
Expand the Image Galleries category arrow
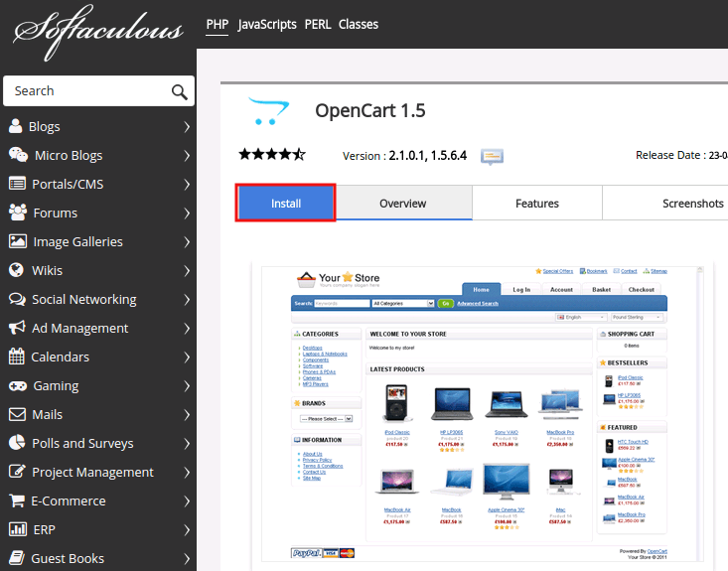coord(187,242)
